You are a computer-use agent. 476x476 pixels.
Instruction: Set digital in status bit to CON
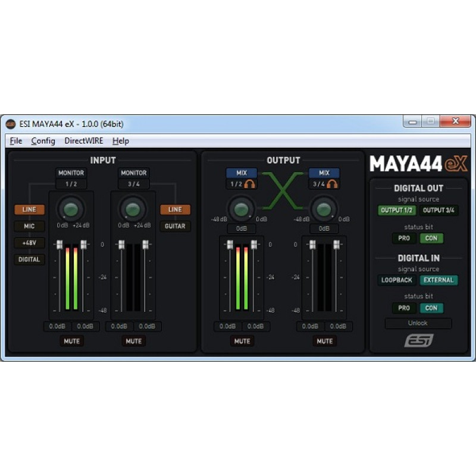tap(431, 308)
